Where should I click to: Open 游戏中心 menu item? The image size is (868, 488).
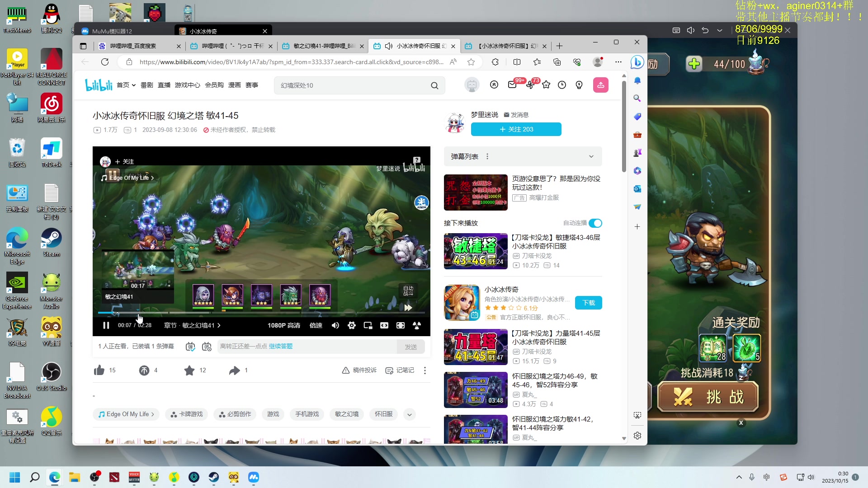(x=188, y=85)
